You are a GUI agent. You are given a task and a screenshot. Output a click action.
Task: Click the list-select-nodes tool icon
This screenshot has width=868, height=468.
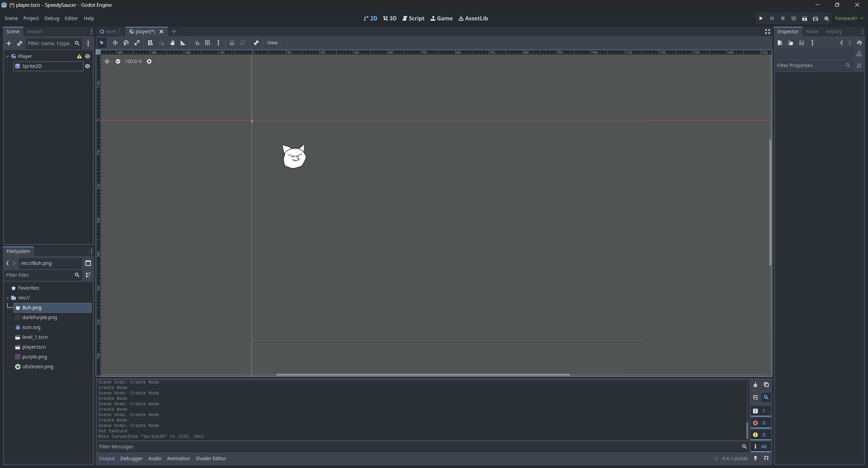pos(151,43)
